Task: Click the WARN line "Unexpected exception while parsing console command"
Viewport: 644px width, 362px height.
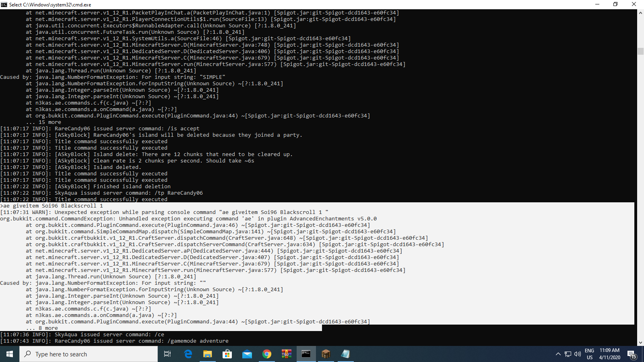Action: coord(164,212)
